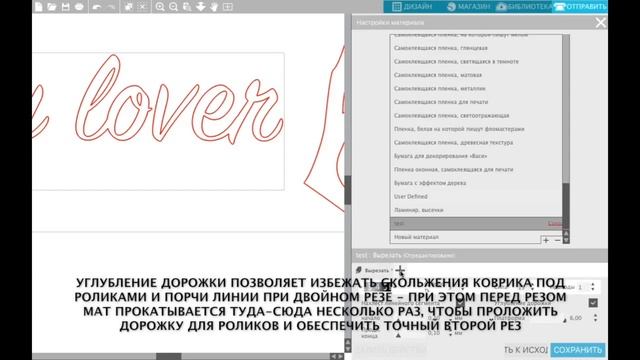Viewport: 640px width, 360px height.
Task: Select 'Самоклеящаяся пленка, древесная текстура'
Action: (x=476, y=142)
